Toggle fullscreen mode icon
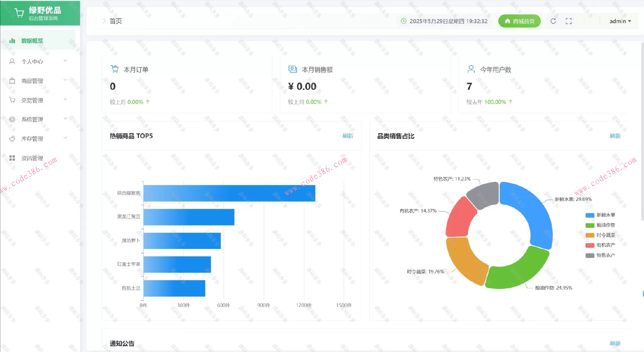Image resolution: width=644 pixels, height=352 pixels. [569, 21]
